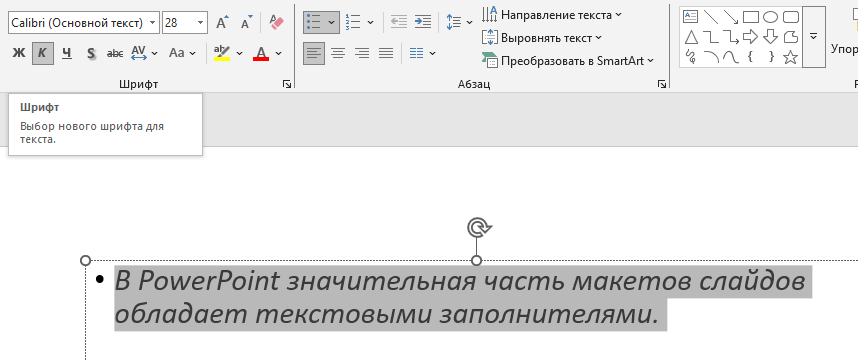Click the word PowerPoint in the slide text
This screenshot has width=858, height=361.
tap(208, 281)
